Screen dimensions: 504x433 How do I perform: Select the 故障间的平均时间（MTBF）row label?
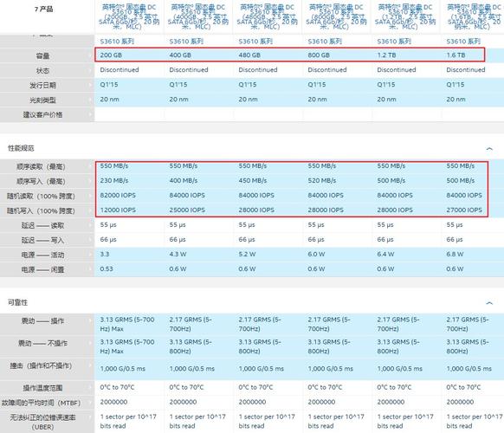41,403
